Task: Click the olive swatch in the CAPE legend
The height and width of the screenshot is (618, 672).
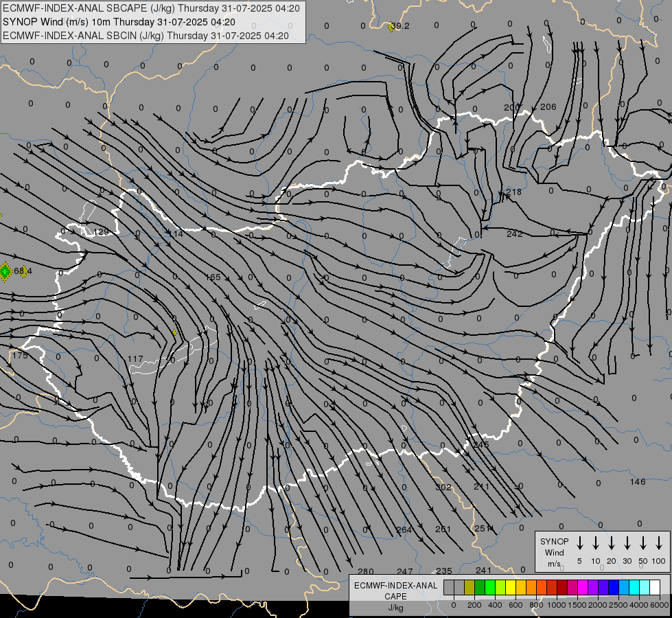Action: pyautogui.click(x=470, y=587)
